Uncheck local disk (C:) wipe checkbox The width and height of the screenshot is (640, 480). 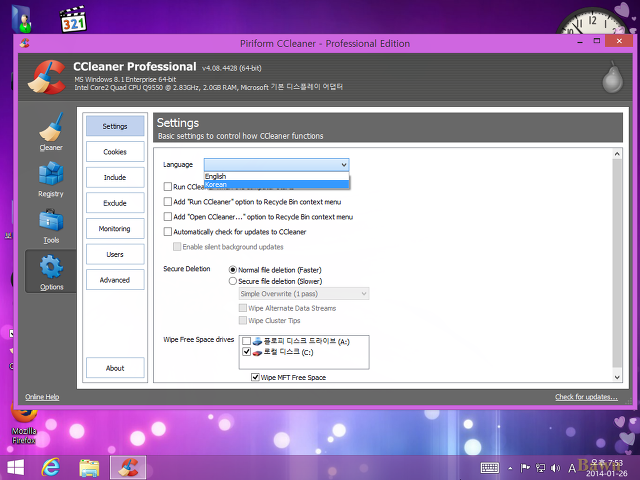246,352
